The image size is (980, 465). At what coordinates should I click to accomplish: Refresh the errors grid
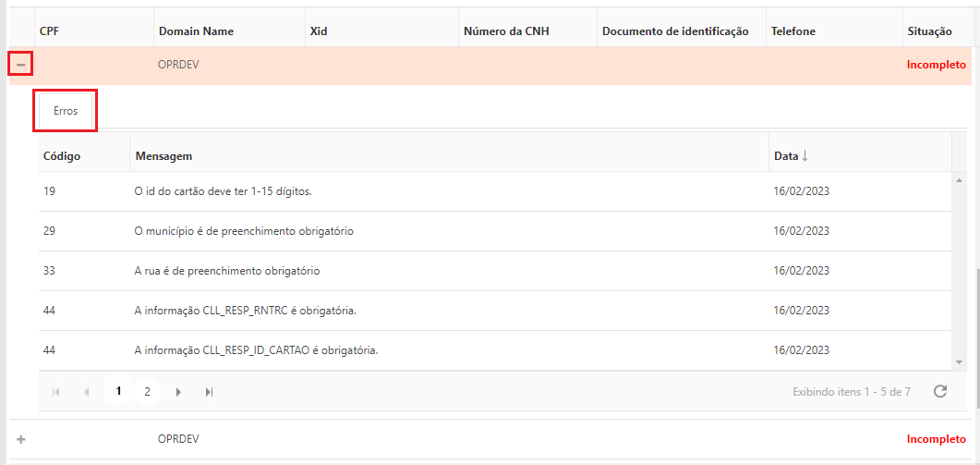[x=940, y=391]
